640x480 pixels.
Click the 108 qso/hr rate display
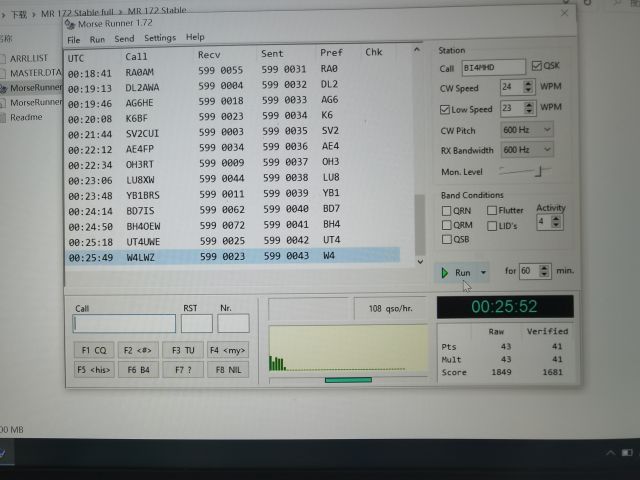click(x=390, y=309)
